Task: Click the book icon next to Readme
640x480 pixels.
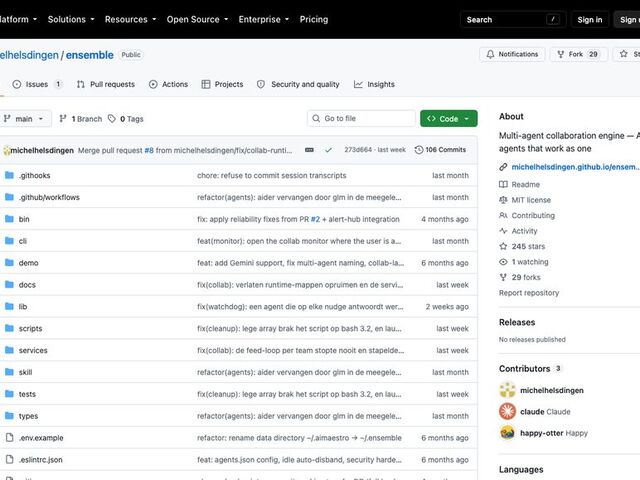Action: point(503,184)
